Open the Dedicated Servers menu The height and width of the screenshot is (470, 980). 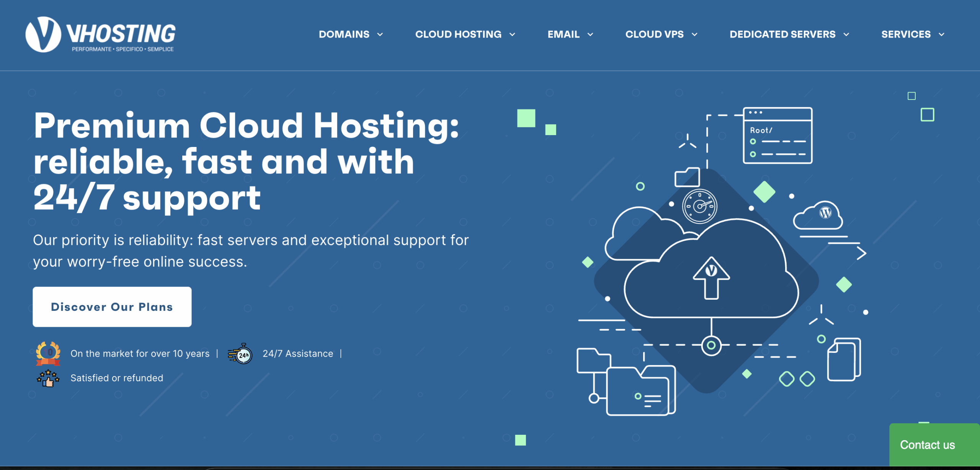[782, 34]
